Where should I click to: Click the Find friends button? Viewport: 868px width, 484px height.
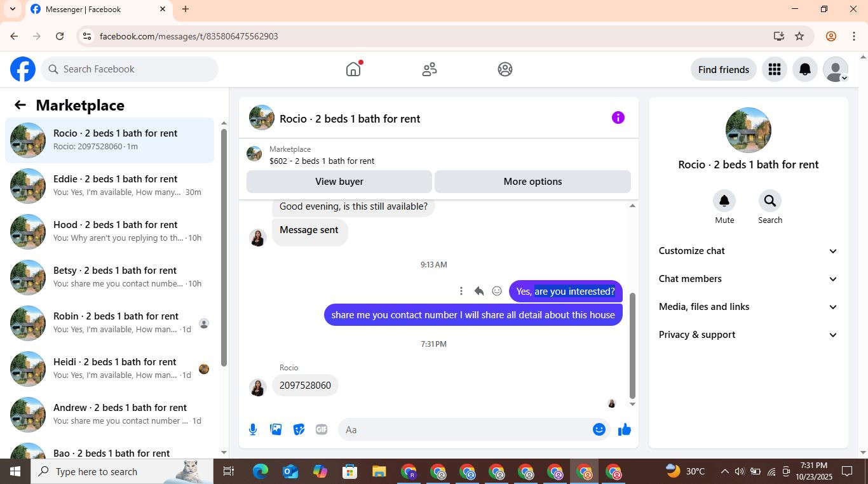[x=723, y=69]
